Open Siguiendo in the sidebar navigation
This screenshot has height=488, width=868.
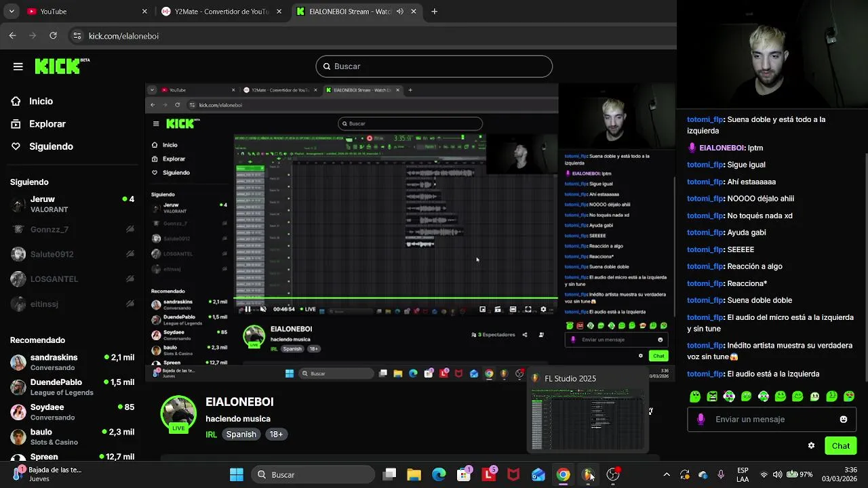[x=42, y=146]
